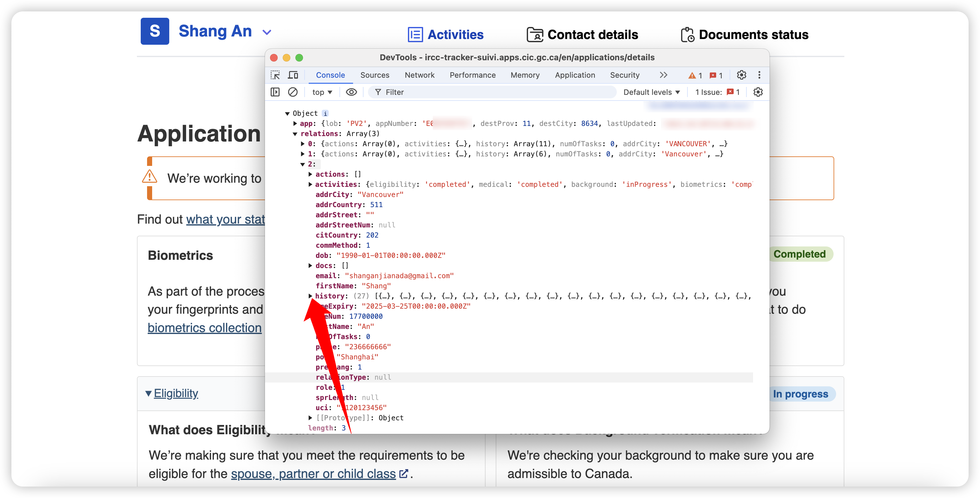Viewport: 980px width, 498px height.
Task: Open the Contact details tab
Action: coord(583,35)
